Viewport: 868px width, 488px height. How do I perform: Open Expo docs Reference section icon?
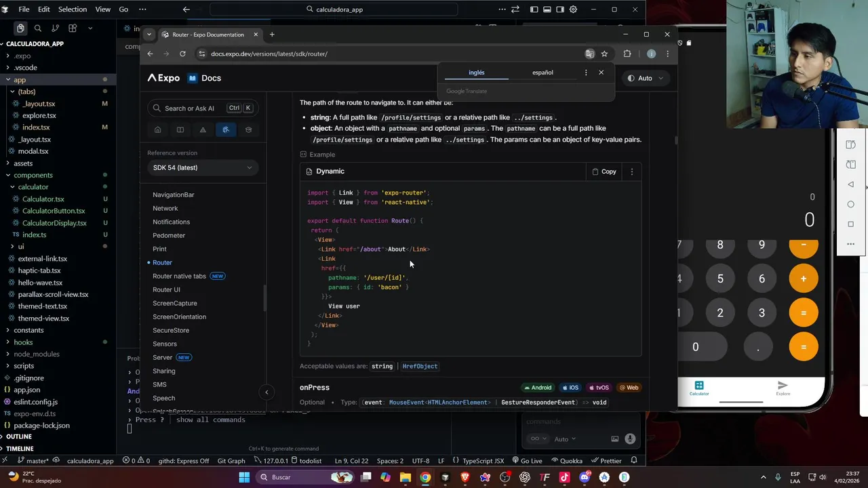[x=226, y=129]
